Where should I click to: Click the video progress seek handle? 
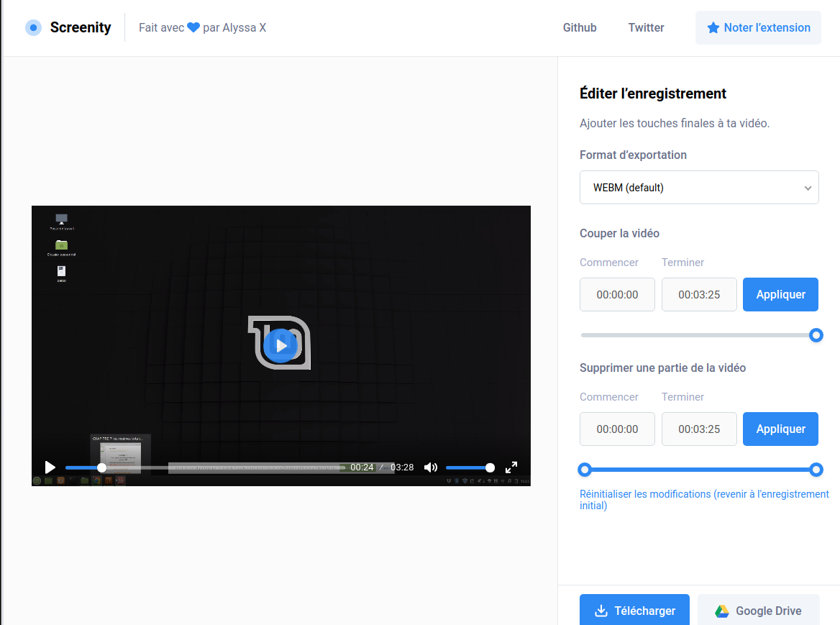tap(102, 467)
